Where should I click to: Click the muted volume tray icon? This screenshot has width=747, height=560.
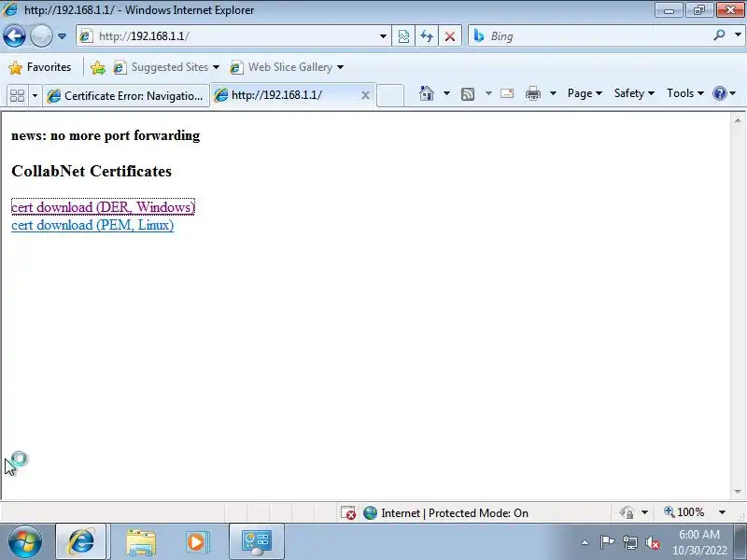[652, 542]
